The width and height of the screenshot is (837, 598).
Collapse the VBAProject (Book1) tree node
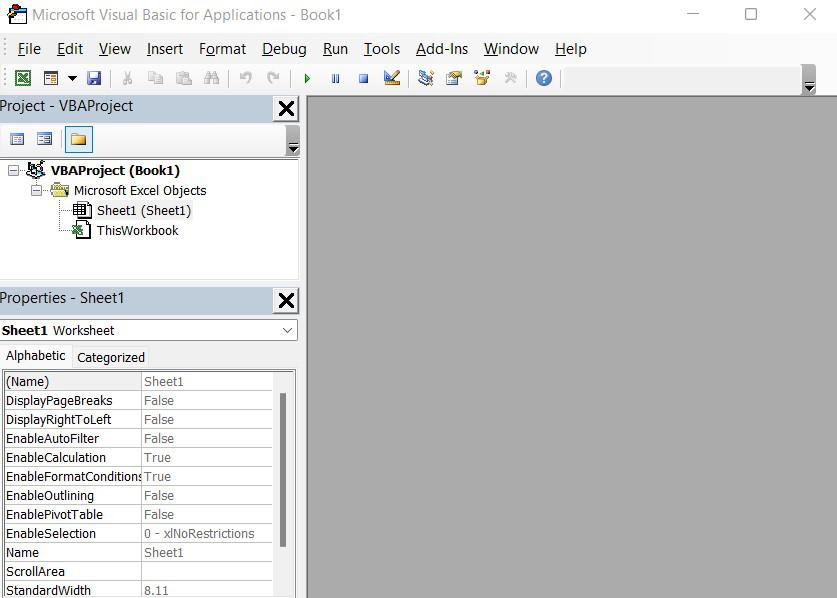point(13,171)
